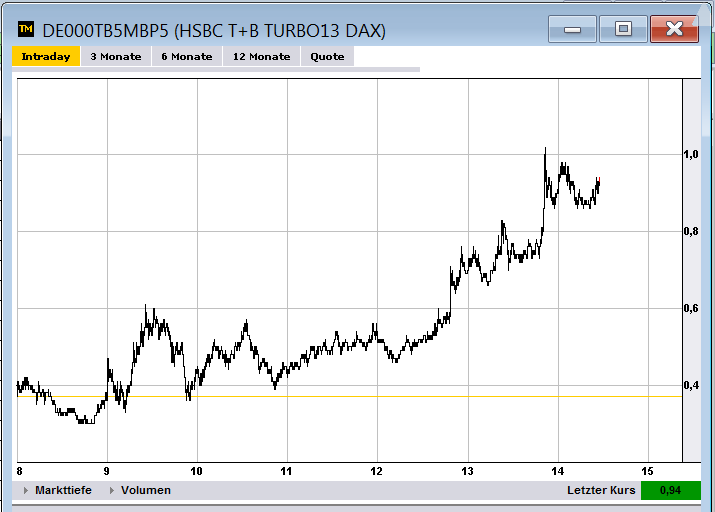Click the 13 hour label on time axis
The image size is (715, 512).
click(x=467, y=471)
